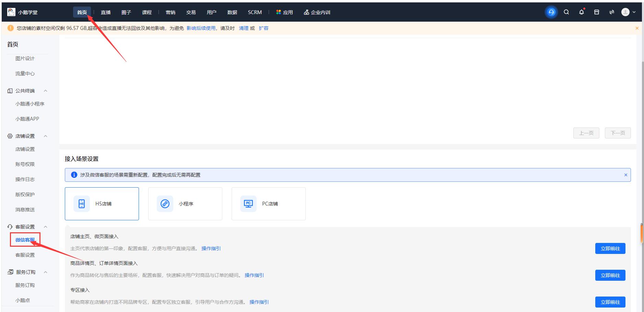Screen dimensions: 644x312
Task: Switch to the SCRM navigation tab
Action: point(255,12)
